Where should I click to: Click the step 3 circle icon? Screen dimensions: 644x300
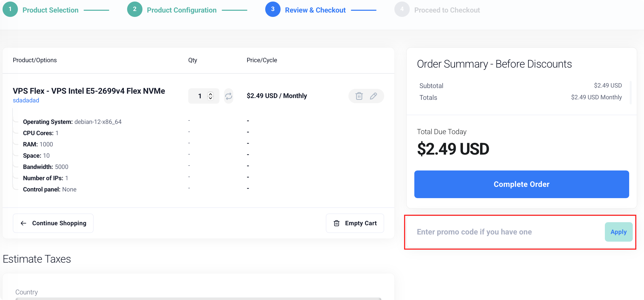pyautogui.click(x=273, y=9)
